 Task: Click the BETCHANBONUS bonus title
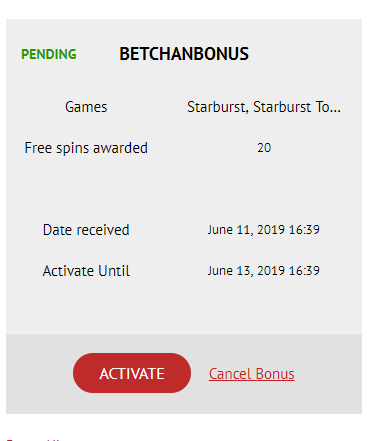[x=184, y=54]
